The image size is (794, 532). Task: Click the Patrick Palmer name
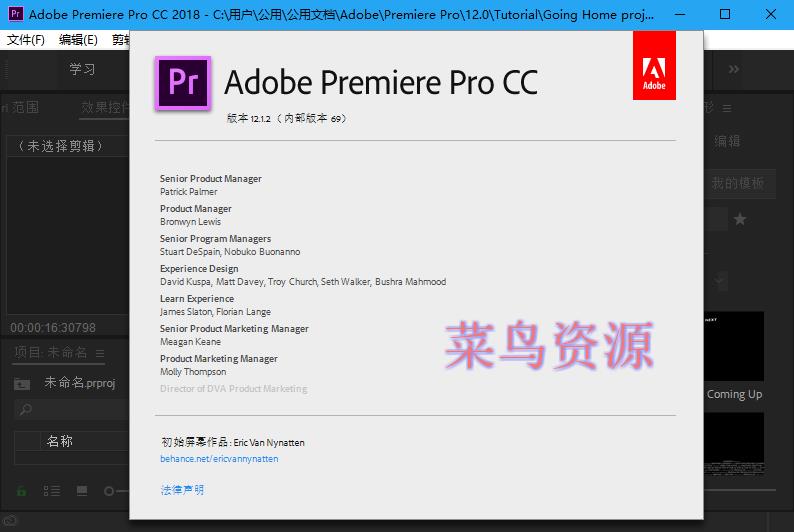pos(188,192)
